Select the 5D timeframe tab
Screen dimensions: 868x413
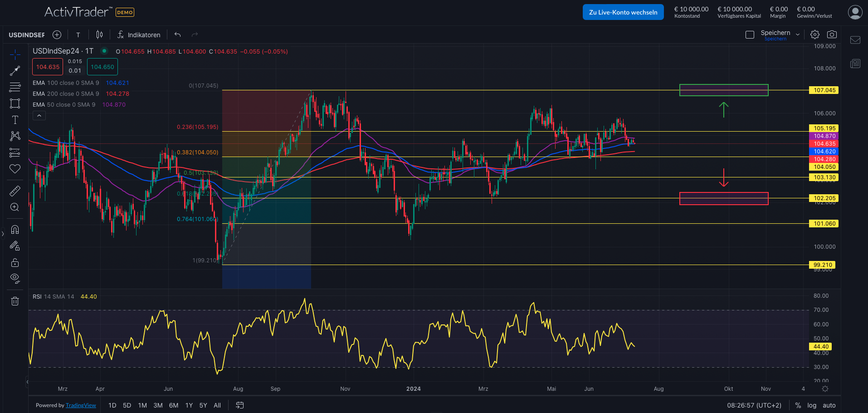coord(127,405)
